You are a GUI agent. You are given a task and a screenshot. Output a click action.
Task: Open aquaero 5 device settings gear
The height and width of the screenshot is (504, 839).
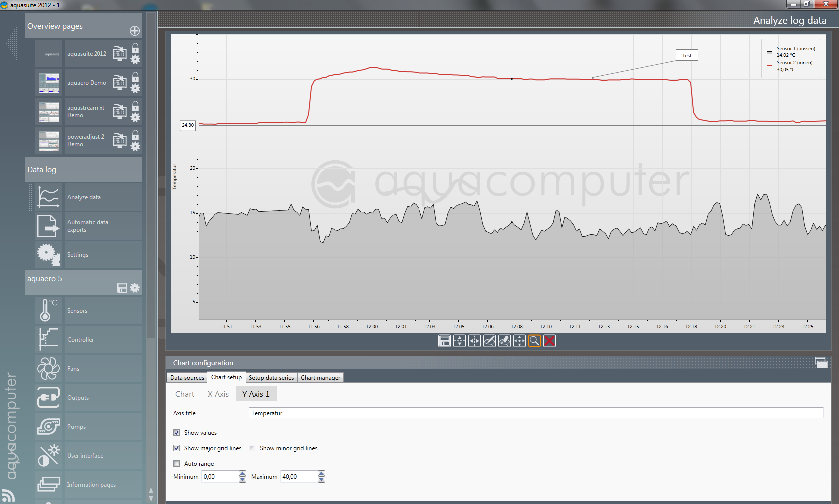tap(135, 288)
